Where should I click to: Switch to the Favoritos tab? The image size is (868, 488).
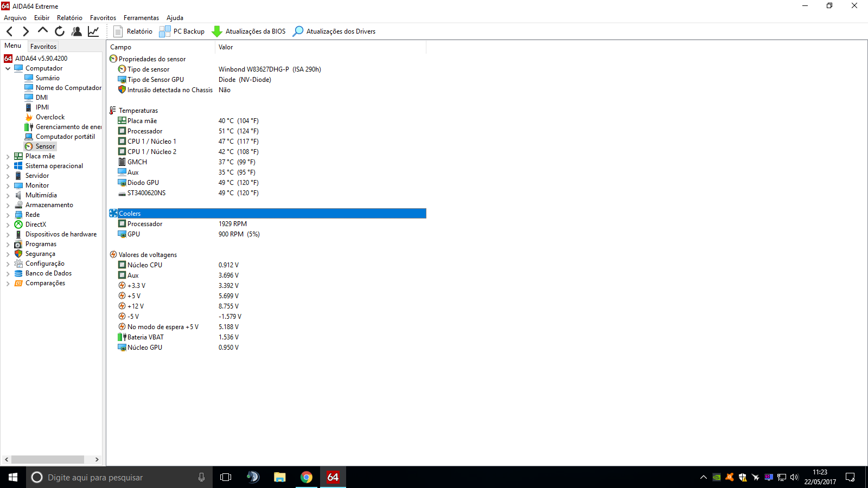coord(43,47)
